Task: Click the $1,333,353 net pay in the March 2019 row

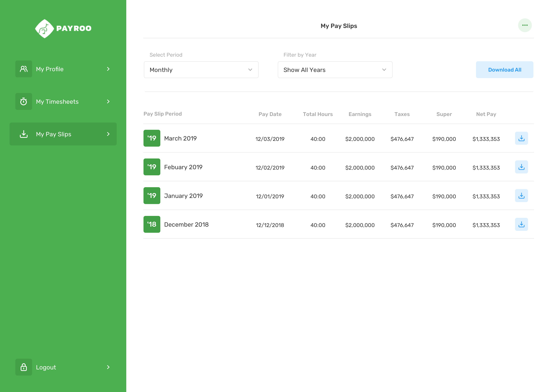Action: coord(486,139)
